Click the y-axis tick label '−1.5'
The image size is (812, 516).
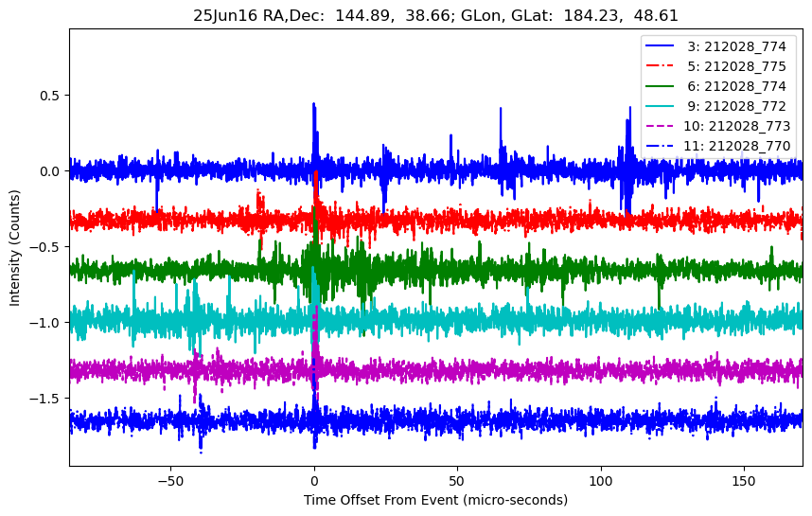click(45, 399)
